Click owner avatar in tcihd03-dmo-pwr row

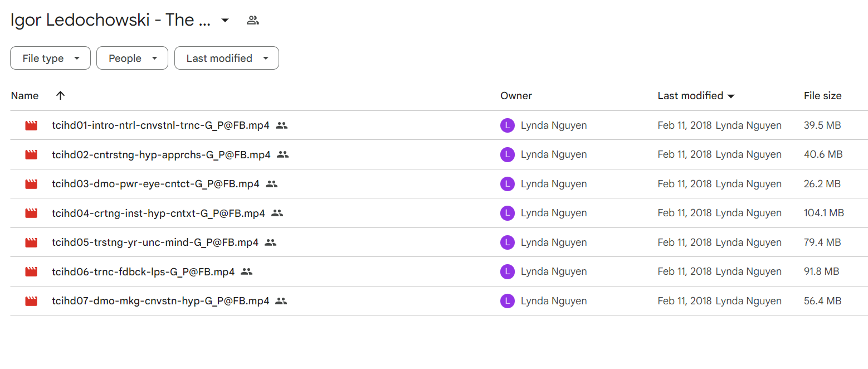(507, 184)
